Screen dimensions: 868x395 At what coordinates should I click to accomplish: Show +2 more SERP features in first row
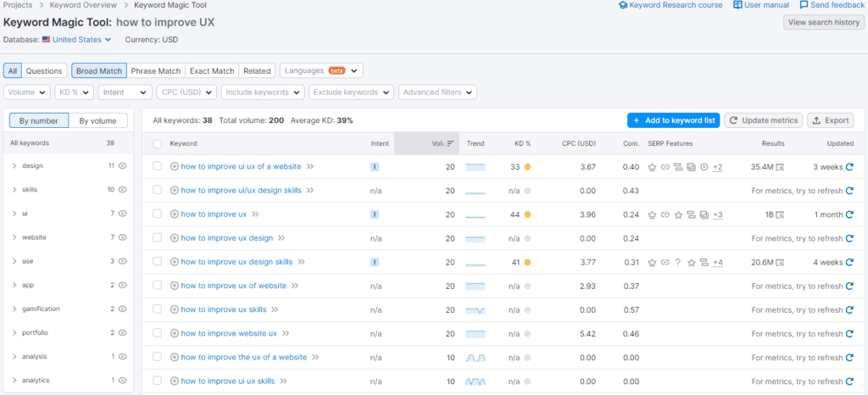point(718,167)
